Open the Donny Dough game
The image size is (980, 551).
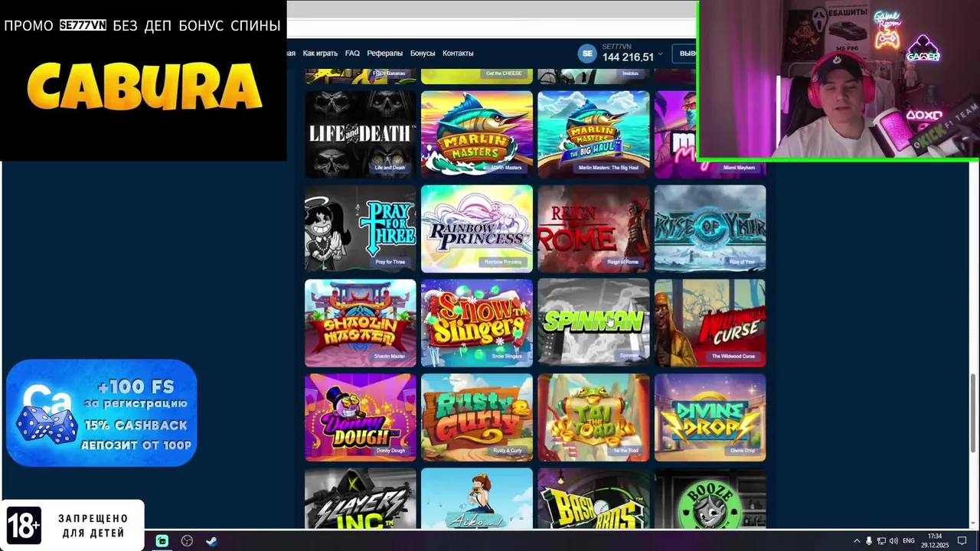point(361,417)
